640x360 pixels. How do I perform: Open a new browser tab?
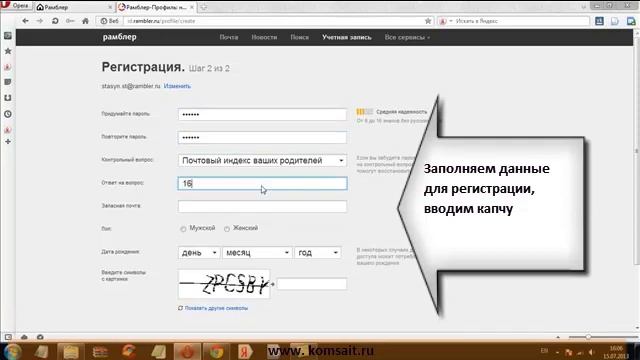204,7
